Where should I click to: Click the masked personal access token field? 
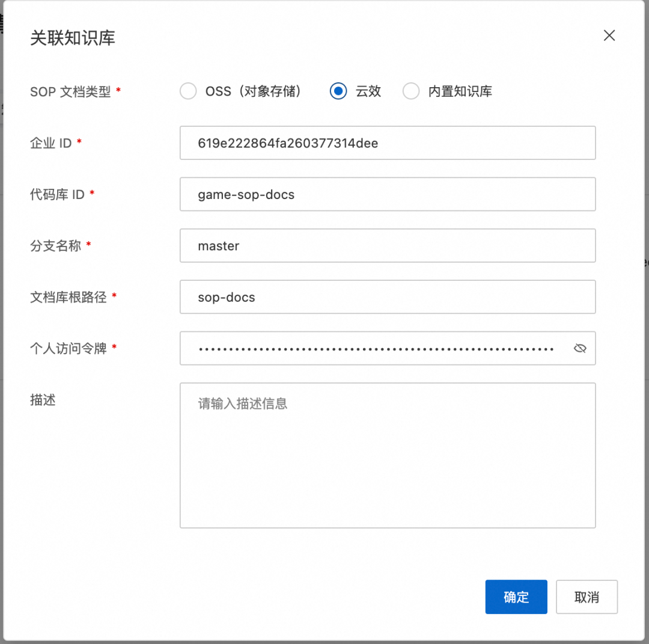click(373, 348)
